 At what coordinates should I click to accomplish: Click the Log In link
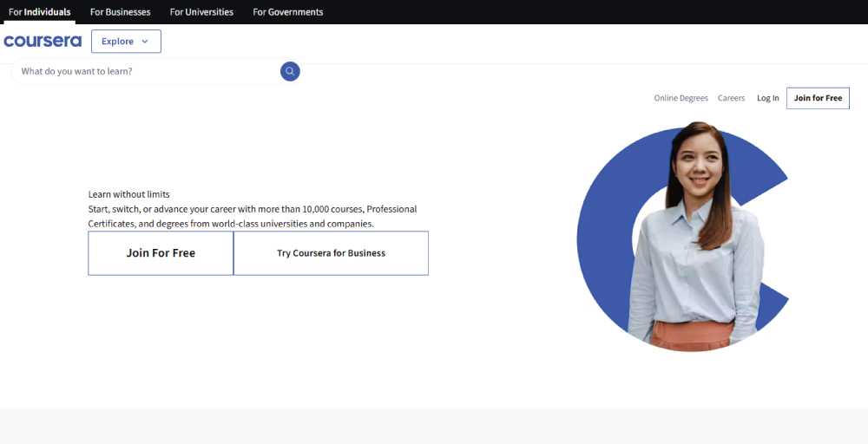point(768,98)
